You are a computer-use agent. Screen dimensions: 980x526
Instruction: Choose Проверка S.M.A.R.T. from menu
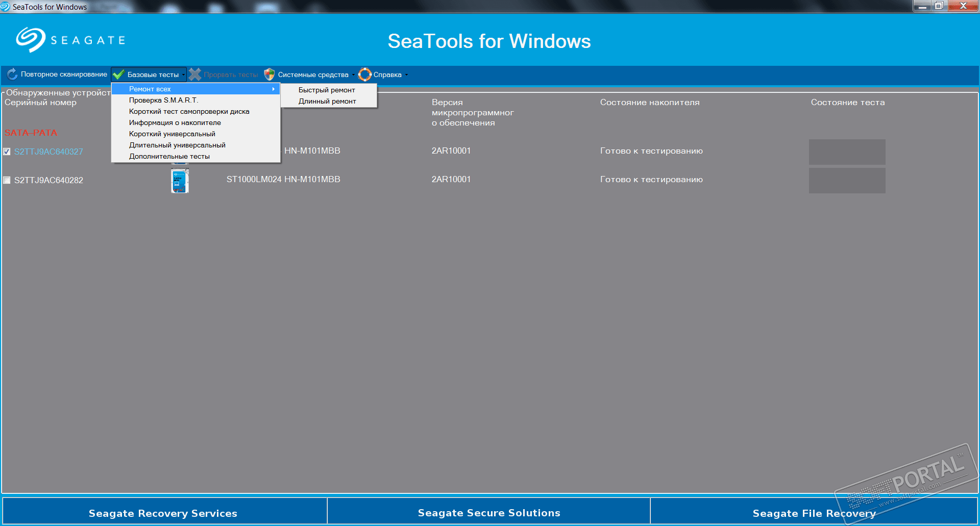click(x=196, y=100)
